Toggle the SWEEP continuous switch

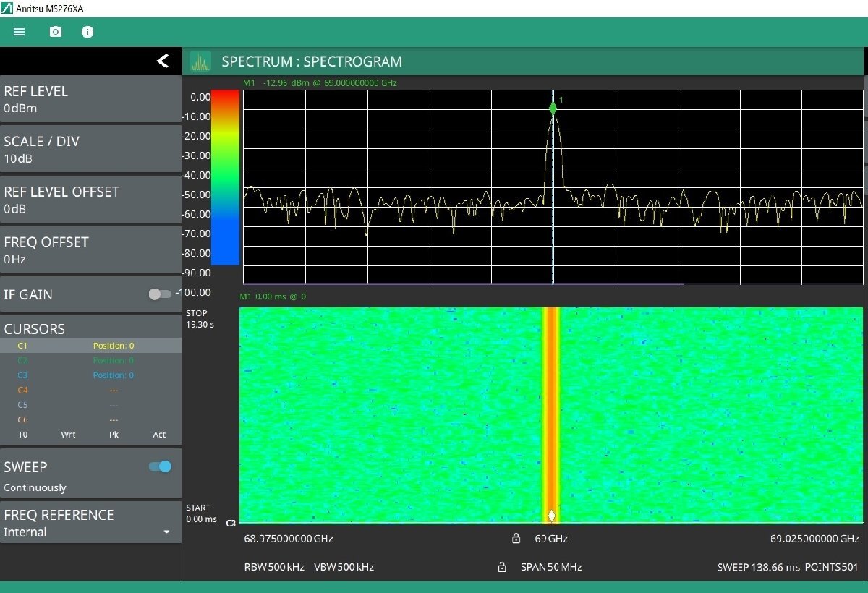point(160,466)
